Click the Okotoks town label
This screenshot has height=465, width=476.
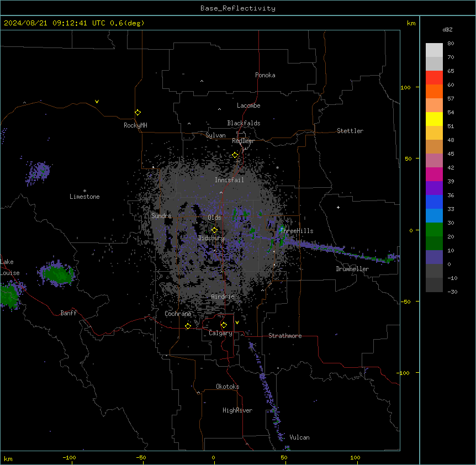[228, 387]
